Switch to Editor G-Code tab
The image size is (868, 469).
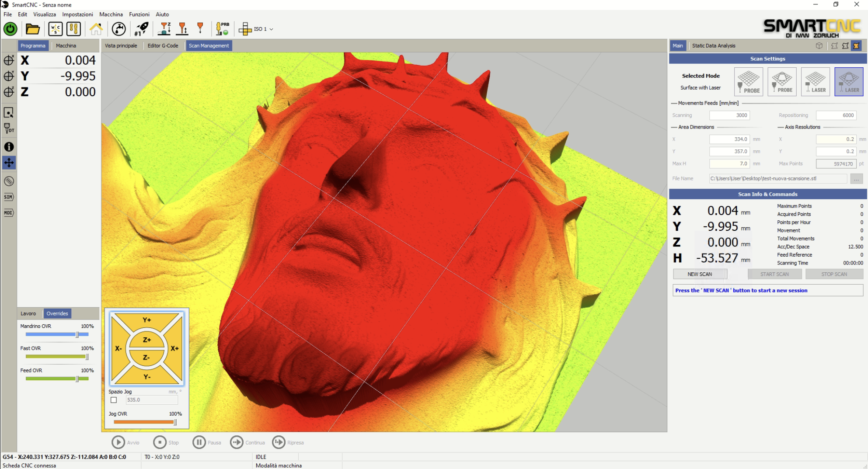[x=163, y=45]
